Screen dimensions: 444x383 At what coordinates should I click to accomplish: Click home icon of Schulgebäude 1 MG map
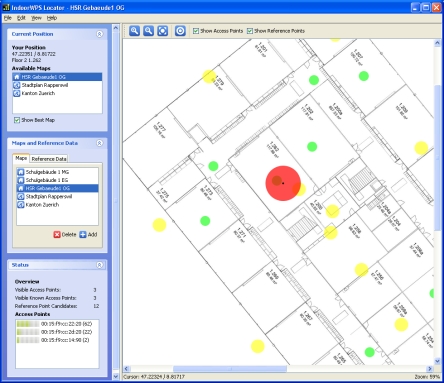point(21,172)
